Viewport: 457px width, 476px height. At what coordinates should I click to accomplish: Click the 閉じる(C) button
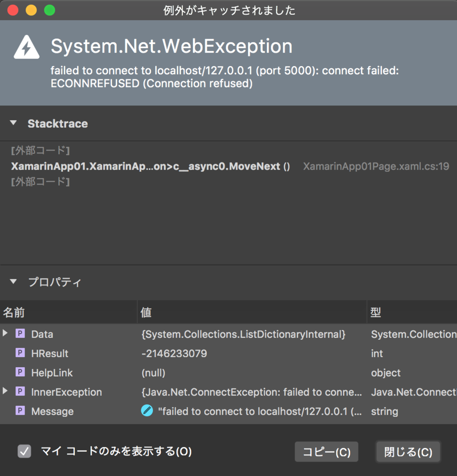(408, 452)
